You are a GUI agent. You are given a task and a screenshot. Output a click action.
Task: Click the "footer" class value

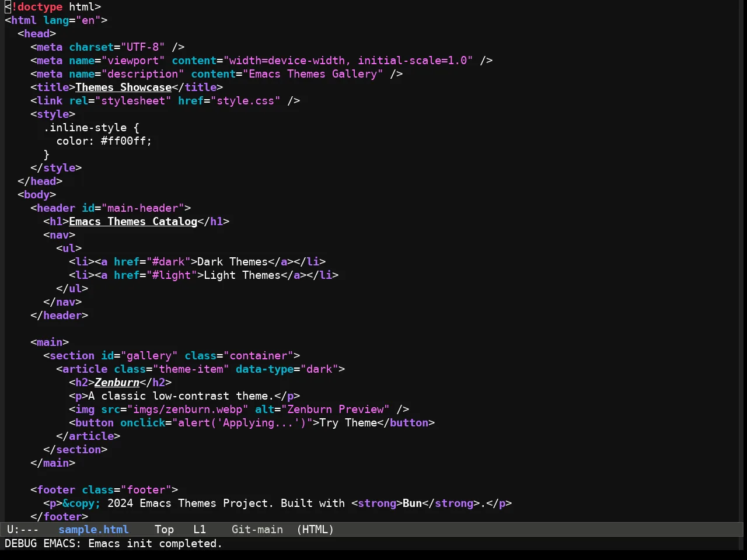point(146,490)
